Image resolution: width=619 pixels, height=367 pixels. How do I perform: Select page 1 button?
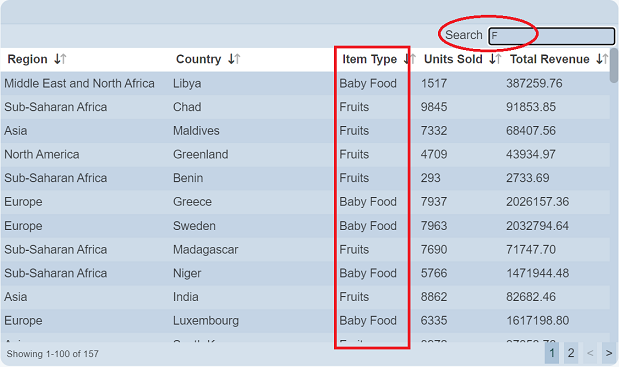point(552,353)
